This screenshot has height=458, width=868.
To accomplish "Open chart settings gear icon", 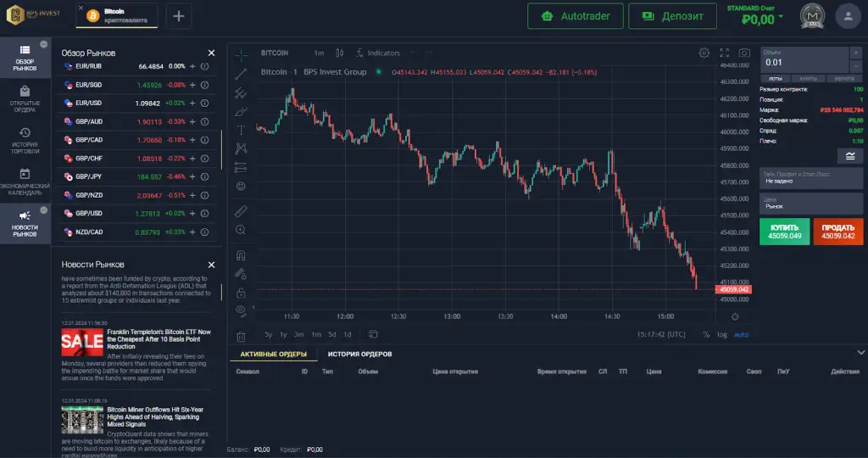I will [x=704, y=53].
